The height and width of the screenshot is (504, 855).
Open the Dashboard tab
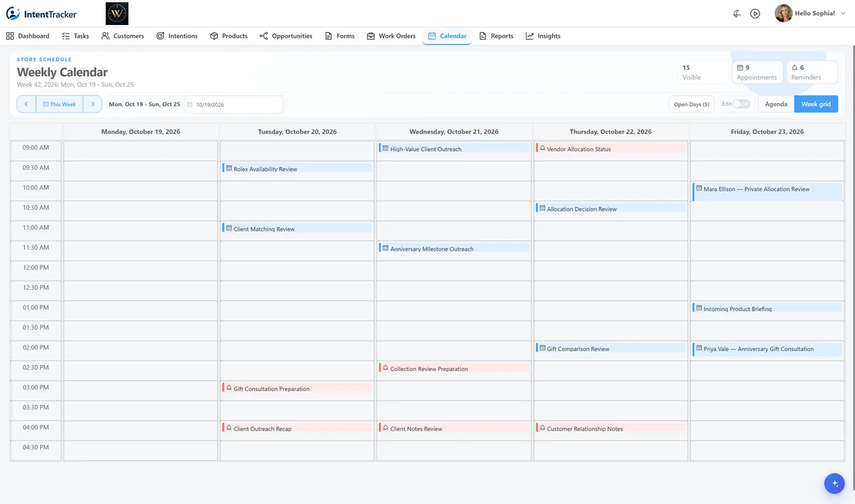(x=28, y=36)
